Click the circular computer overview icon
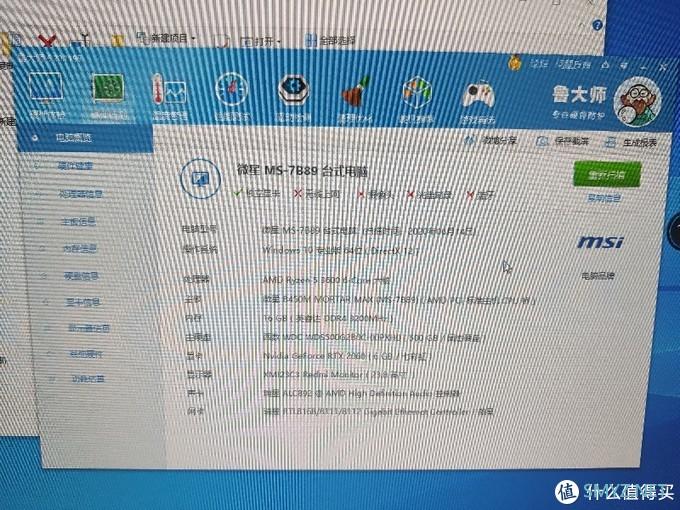The image size is (680, 510). pos(200,178)
